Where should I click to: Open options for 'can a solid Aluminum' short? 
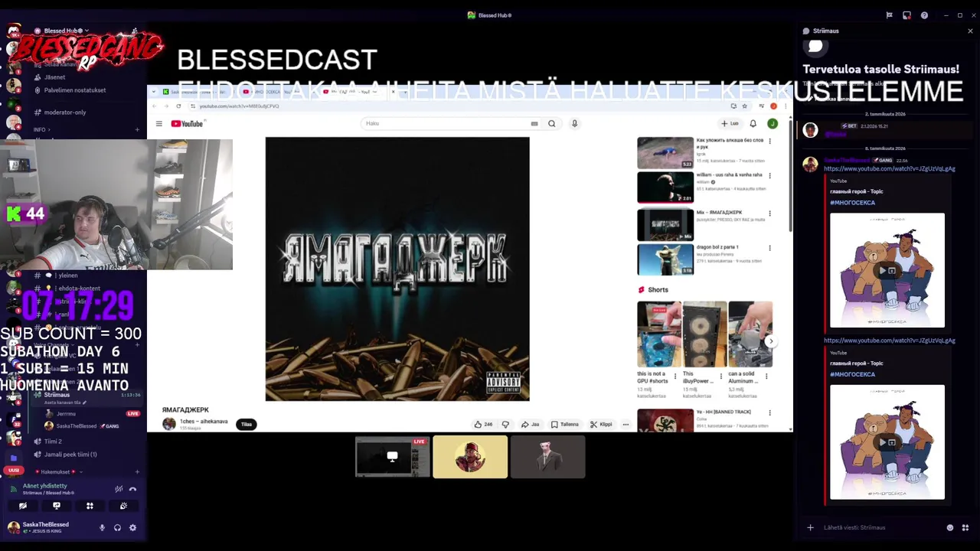pos(766,377)
